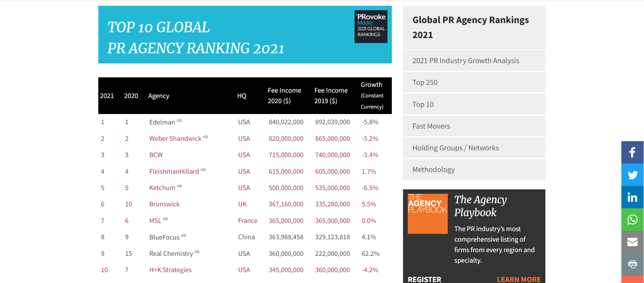Select the Top 10 sidebar item
The height and width of the screenshot is (283, 644).
pos(474,105)
